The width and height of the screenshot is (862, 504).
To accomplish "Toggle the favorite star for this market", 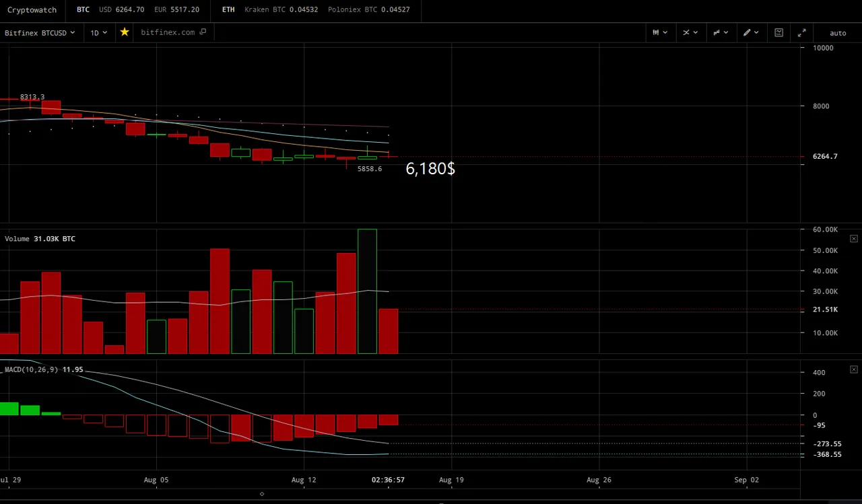I will 125,32.
